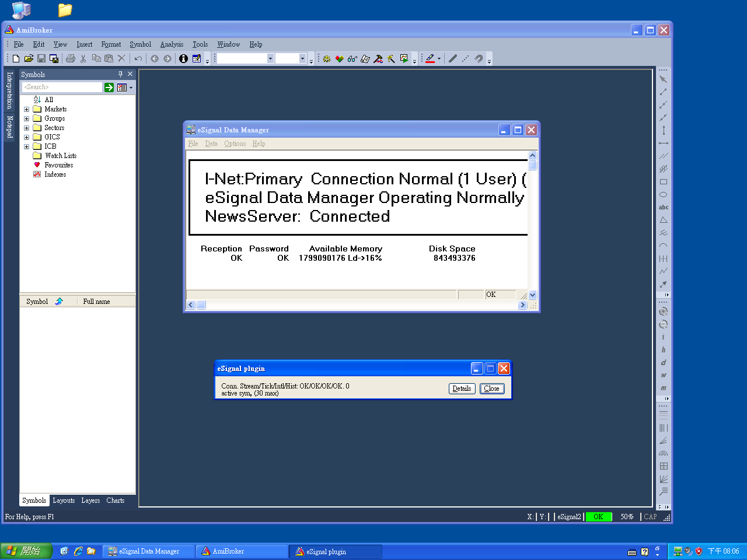Open the formula editor gear icon

click(327, 58)
